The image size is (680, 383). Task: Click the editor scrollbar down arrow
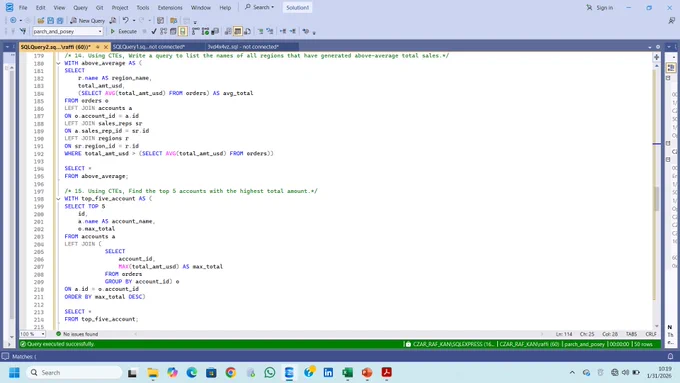click(x=657, y=326)
